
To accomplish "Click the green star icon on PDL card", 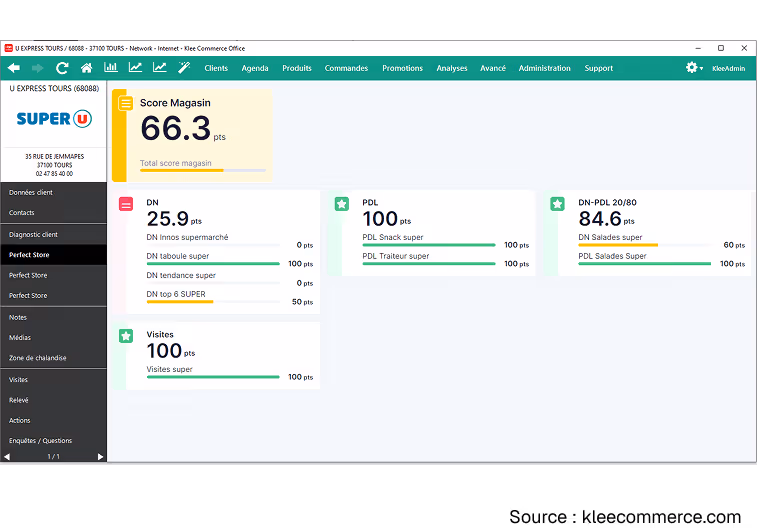I will (342, 204).
